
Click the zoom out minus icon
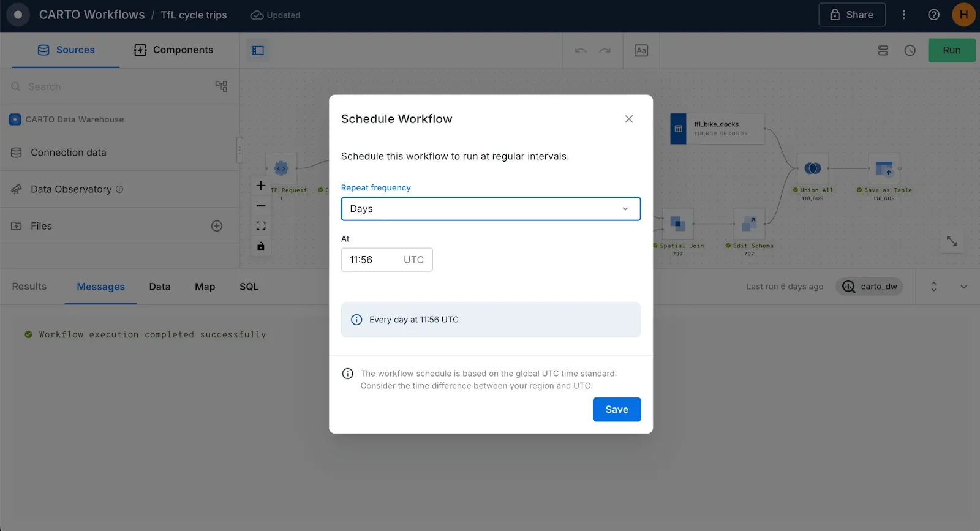point(261,206)
